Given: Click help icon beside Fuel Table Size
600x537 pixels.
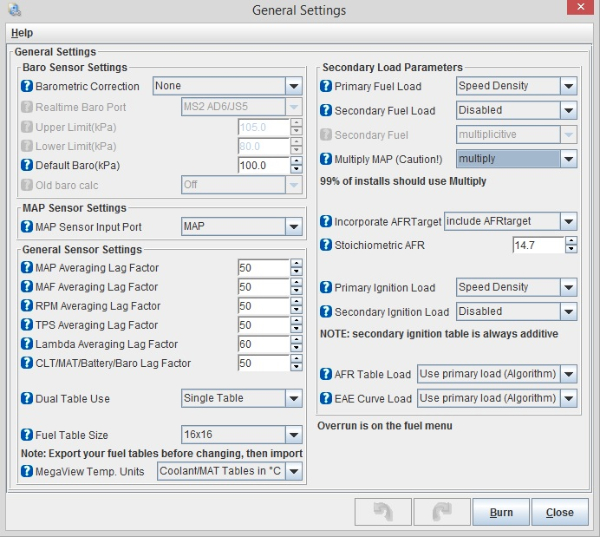Looking at the screenshot, I should [27, 435].
